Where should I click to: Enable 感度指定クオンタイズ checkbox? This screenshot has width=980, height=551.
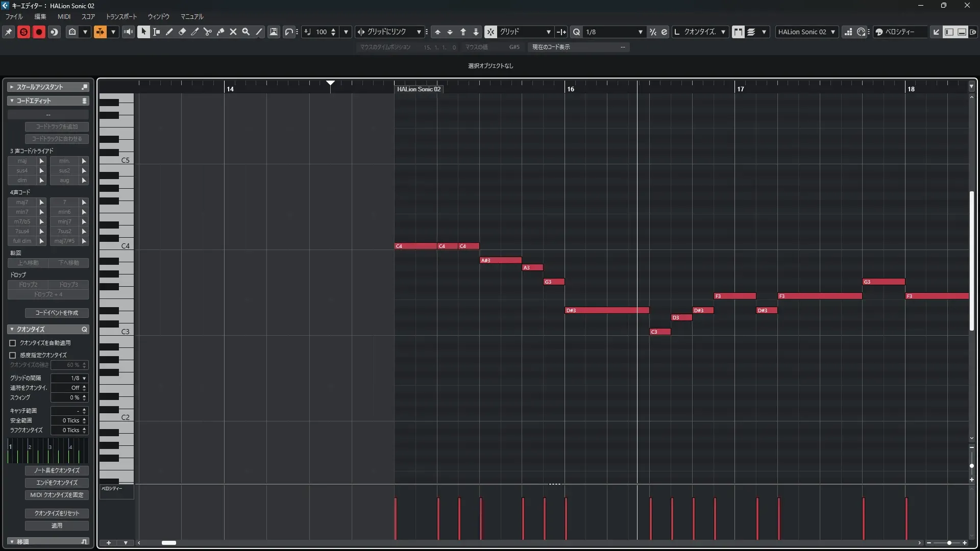pyautogui.click(x=13, y=355)
